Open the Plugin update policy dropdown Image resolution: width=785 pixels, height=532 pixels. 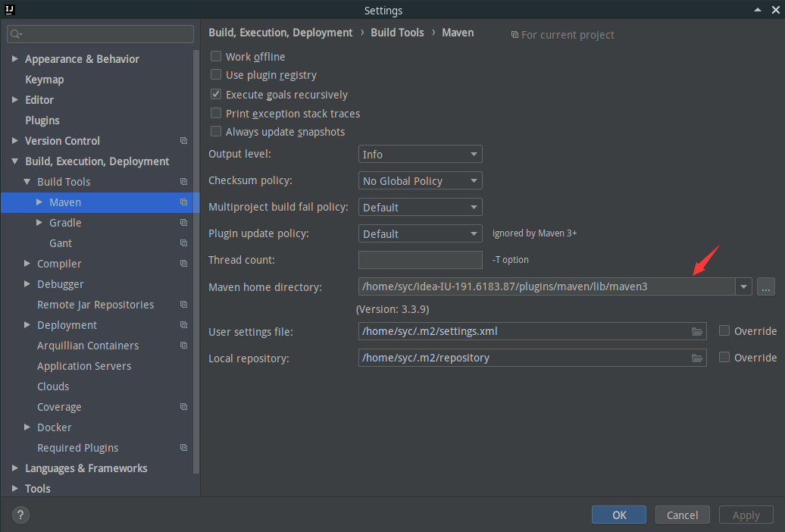coord(420,234)
